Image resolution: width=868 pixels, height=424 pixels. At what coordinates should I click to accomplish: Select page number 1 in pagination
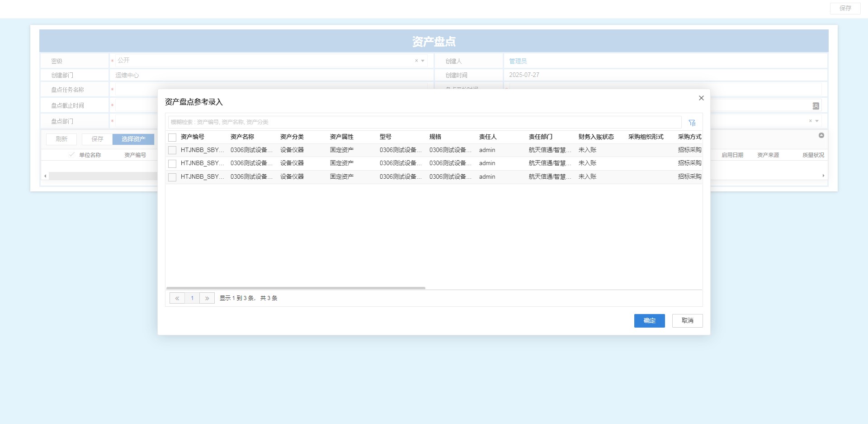(192, 298)
